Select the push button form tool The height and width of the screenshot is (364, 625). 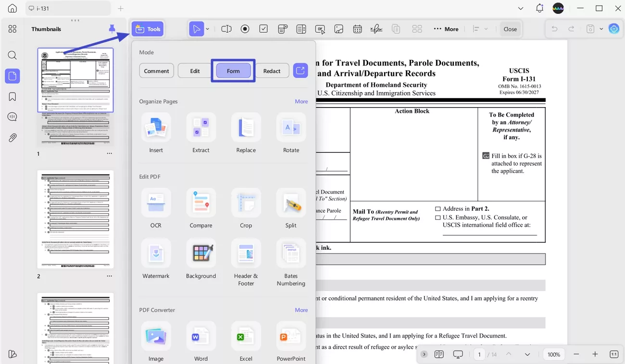(320, 28)
